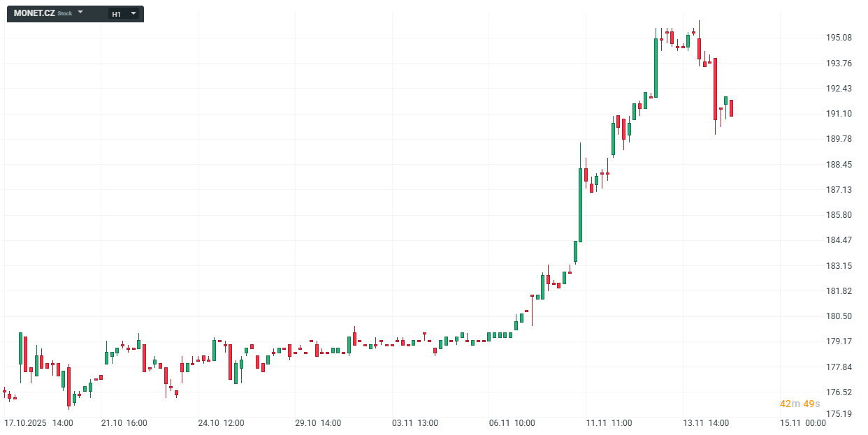The height and width of the screenshot is (435, 868).
Task: Click the 191.10 price level label
Action: [x=839, y=114]
